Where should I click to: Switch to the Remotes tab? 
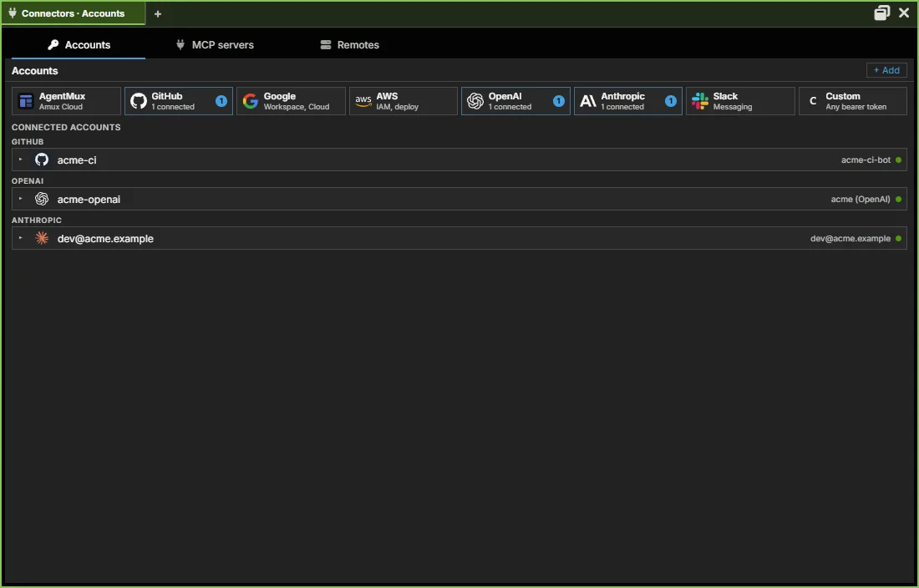pos(350,44)
